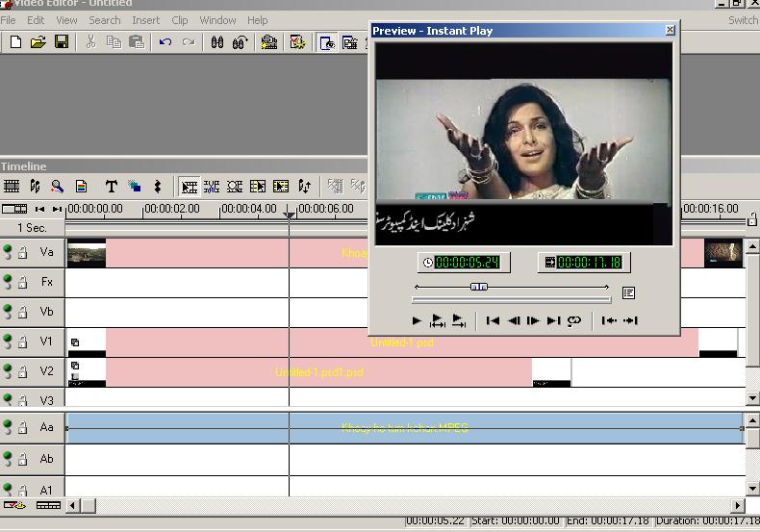
Task: Click the Mark-in button in Preview
Action: [609, 320]
